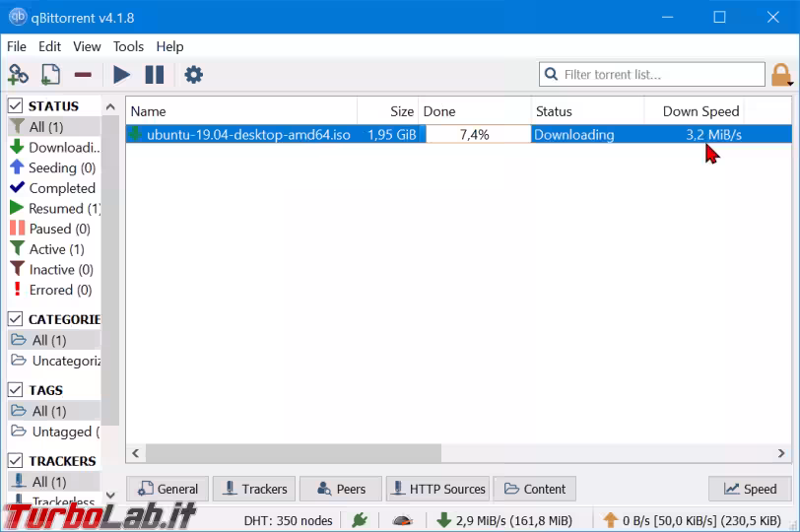Select the Active (1) filter

click(54, 249)
